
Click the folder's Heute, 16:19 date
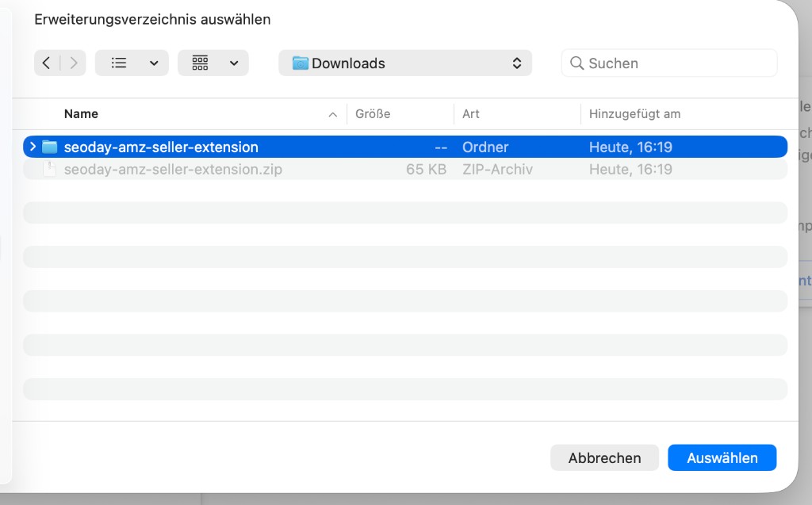pyautogui.click(x=630, y=147)
